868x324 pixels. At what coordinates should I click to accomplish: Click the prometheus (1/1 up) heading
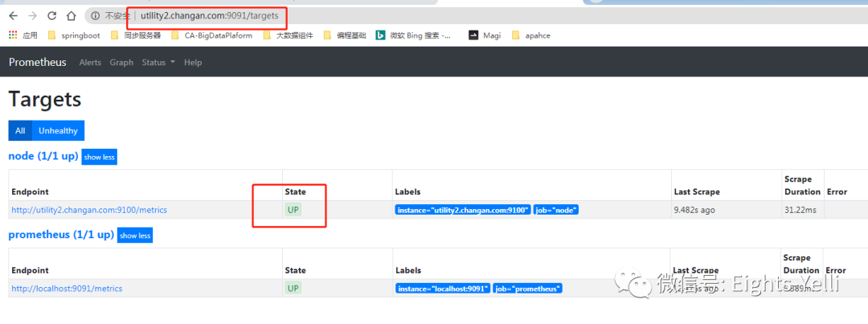(x=61, y=235)
